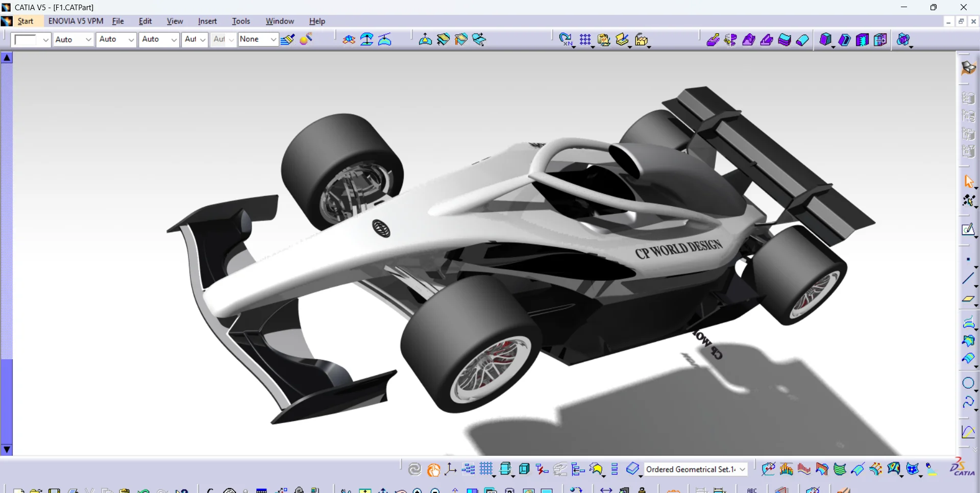Click the Apply Material sphere icon
This screenshot has height=493, width=980.
coord(306,39)
